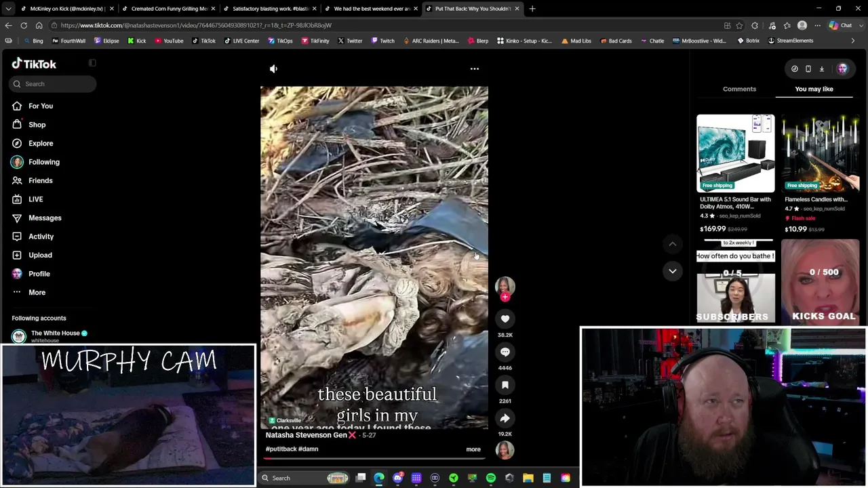The width and height of the screenshot is (868, 488).
Task: Go to the previous video
Action: pos(673,244)
